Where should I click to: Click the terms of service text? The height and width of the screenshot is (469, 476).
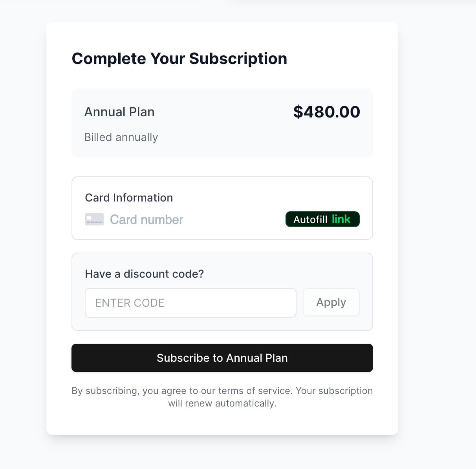pyautogui.click(x=261, y=390)
